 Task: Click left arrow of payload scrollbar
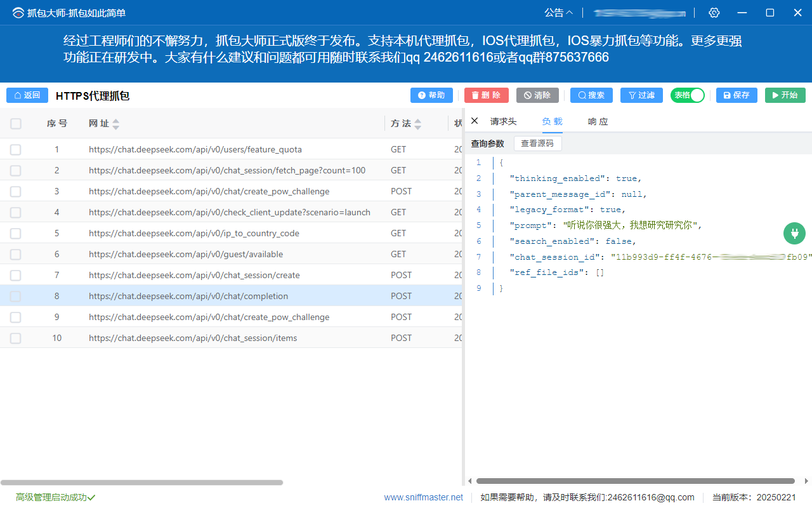pyautogui.click(x=470, y=481)
